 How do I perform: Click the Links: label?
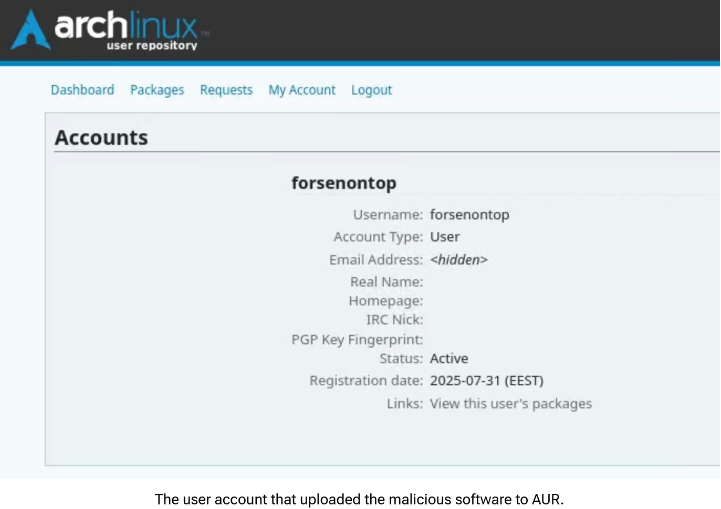pos(405,404)
